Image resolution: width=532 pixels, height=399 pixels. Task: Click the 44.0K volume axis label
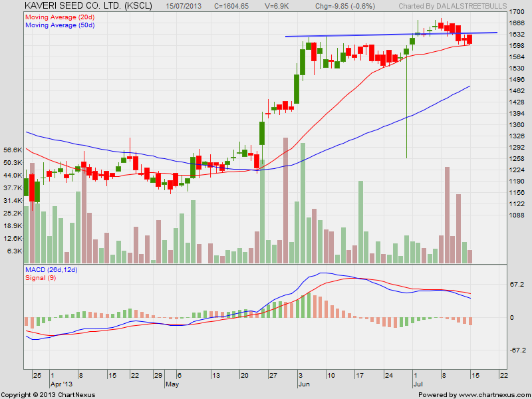13,175
